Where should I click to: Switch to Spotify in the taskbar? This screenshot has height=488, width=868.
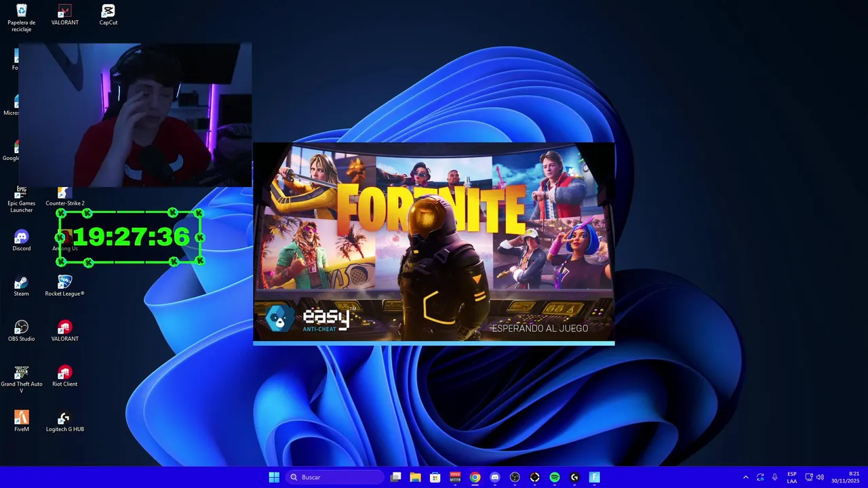point(555,477)
